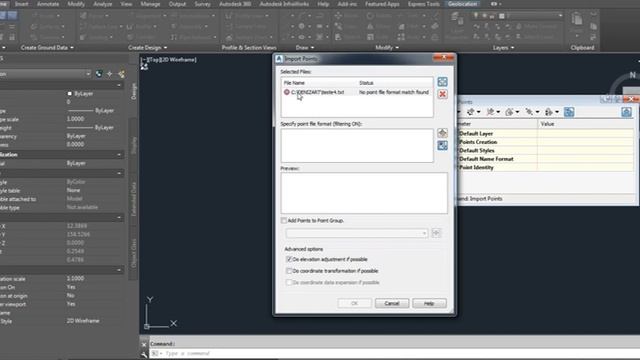640x360 pixels.
Task: Click the 2D Wireframe visual style label
Action: [x=178, y=60]
